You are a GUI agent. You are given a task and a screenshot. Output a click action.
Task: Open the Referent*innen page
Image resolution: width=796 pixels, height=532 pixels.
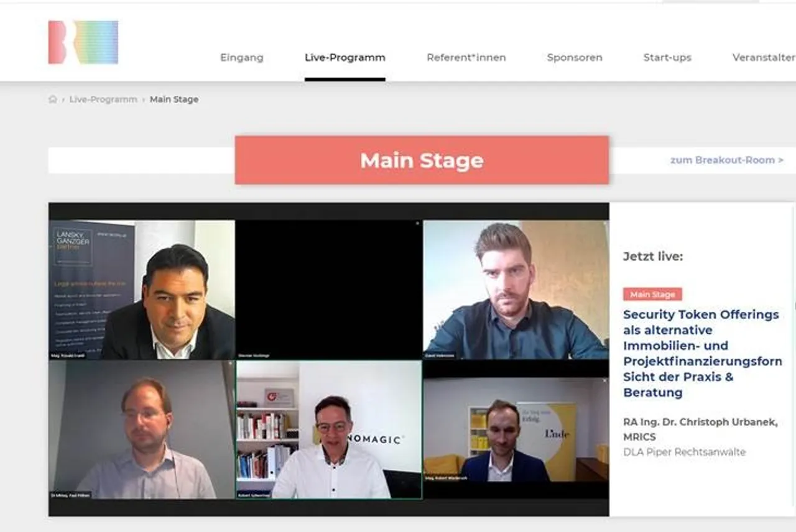[x=466, y=57]
